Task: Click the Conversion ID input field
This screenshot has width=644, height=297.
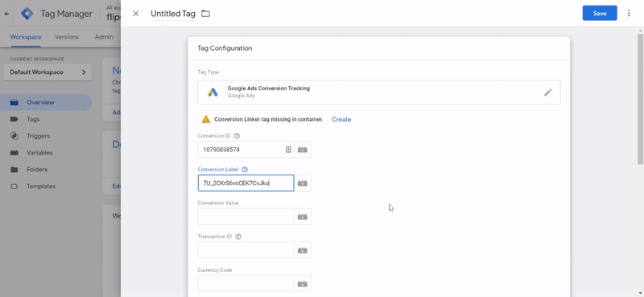Action: (246, 150)
